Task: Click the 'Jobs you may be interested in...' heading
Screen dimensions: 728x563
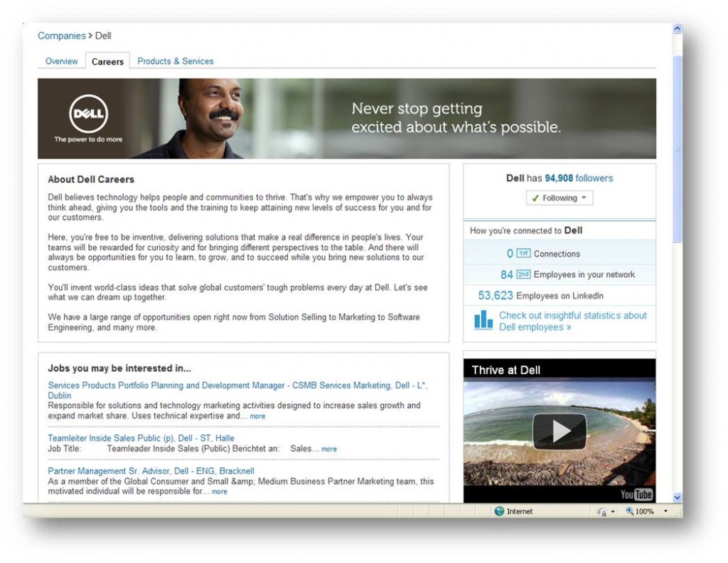Action: pos(119,368)
